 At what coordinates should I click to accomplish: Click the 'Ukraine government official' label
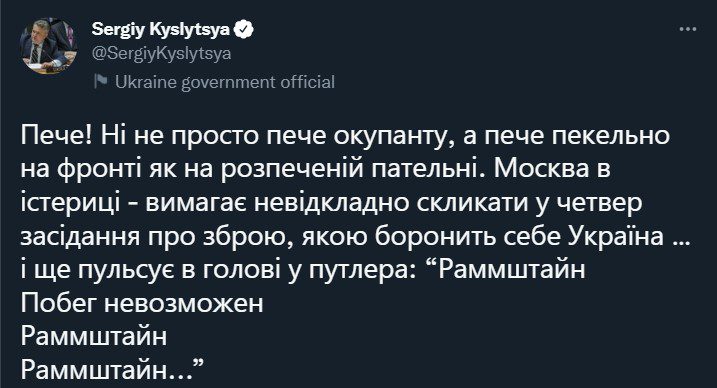225,82
